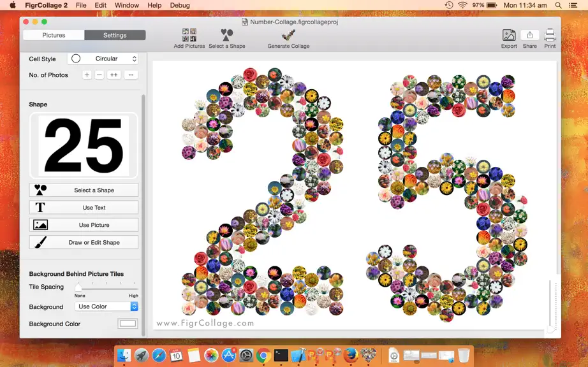Decrease number of photos with minus button
The image size is (588, 367).
(99, 75)
